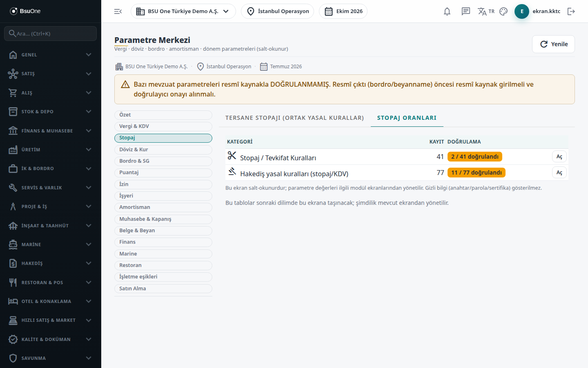Switch to Tersane Stopajı tab
Image resolution: width=588 pixels, height=368 pixels.
point(294,118)
